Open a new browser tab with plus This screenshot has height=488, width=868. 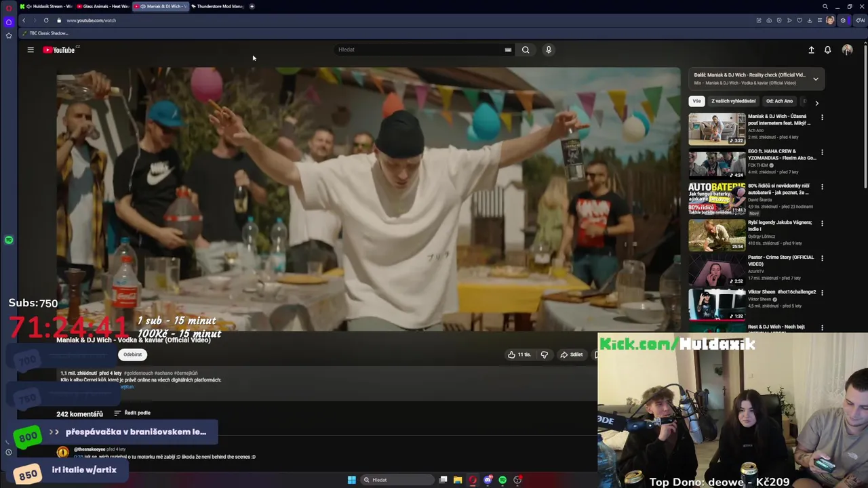pos(252,6)
